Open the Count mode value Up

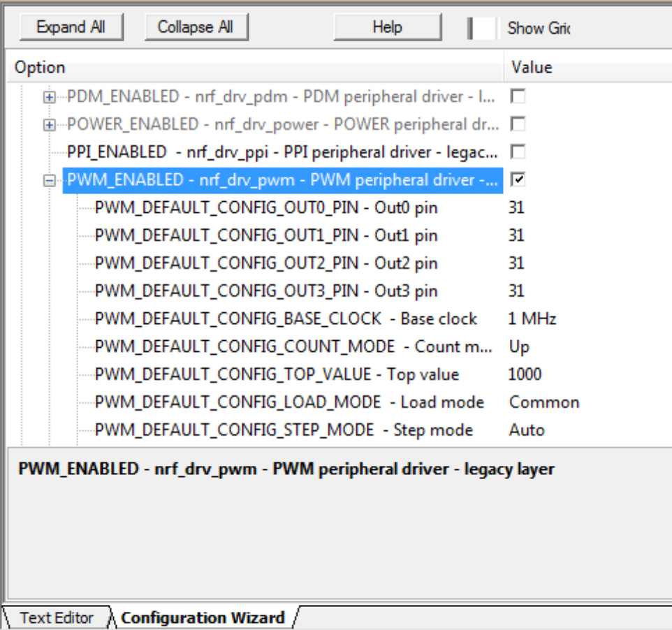point(519,346)
